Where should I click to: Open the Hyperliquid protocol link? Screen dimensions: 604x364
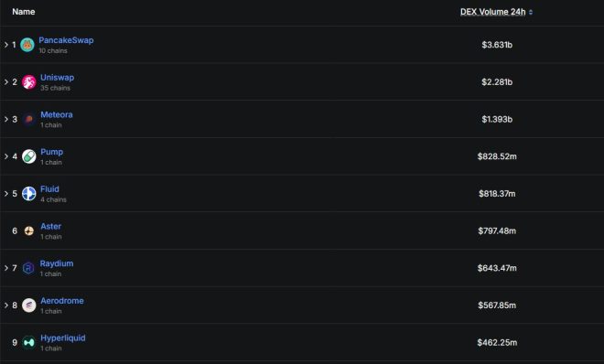pos(63,338)
